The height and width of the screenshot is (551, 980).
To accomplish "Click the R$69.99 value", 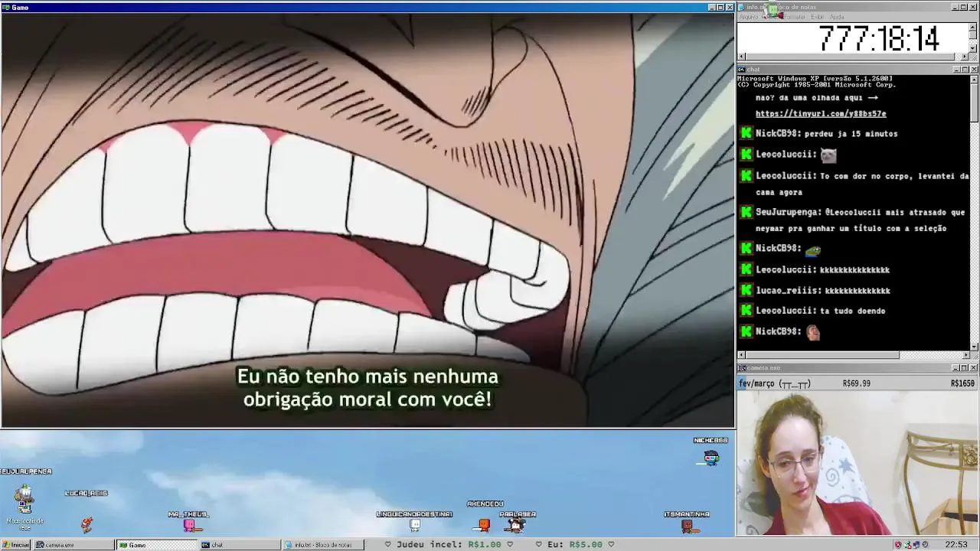I will click(x=856, y=383).
